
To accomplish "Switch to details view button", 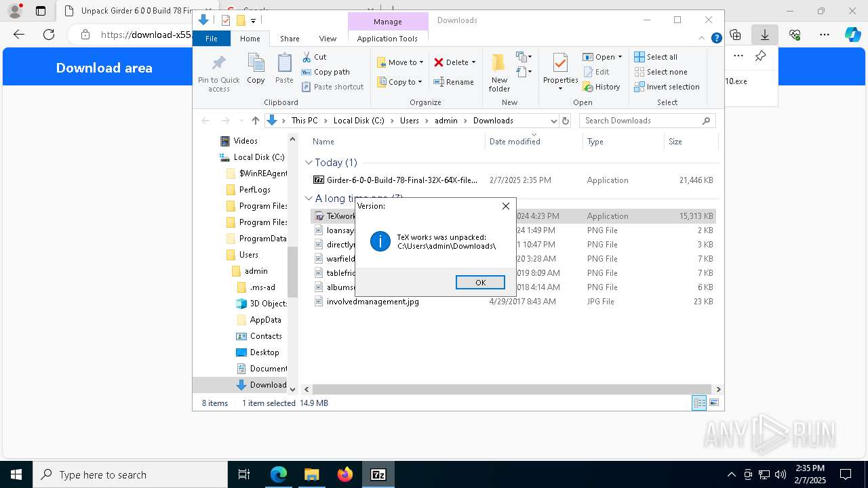I will (699, 403).
